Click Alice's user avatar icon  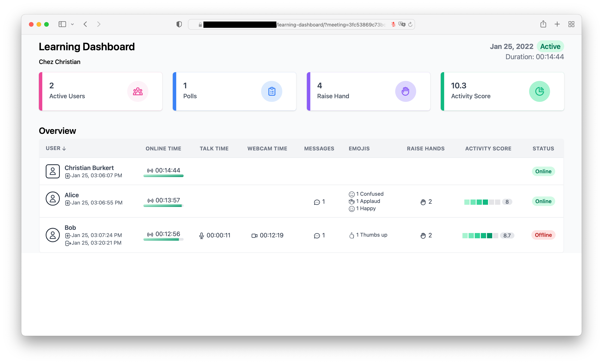pyautogui.click(x=53, y=199)
